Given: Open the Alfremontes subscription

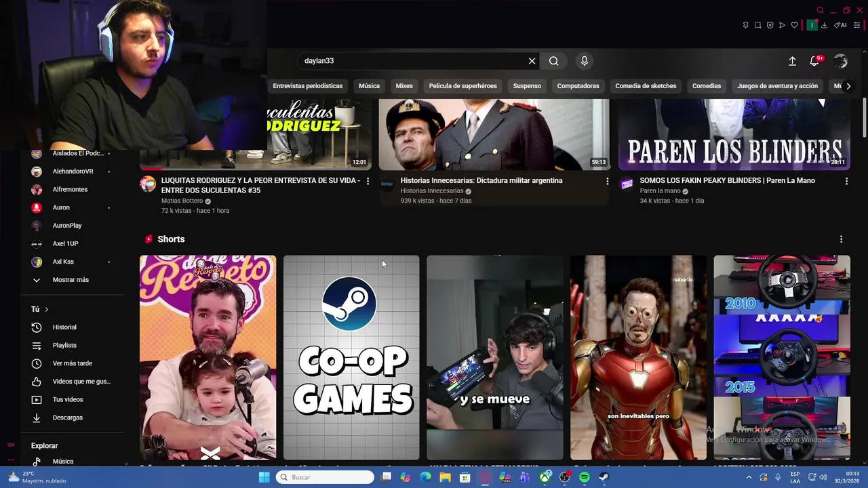Looking at the screenshot, I should pos(70,190).
